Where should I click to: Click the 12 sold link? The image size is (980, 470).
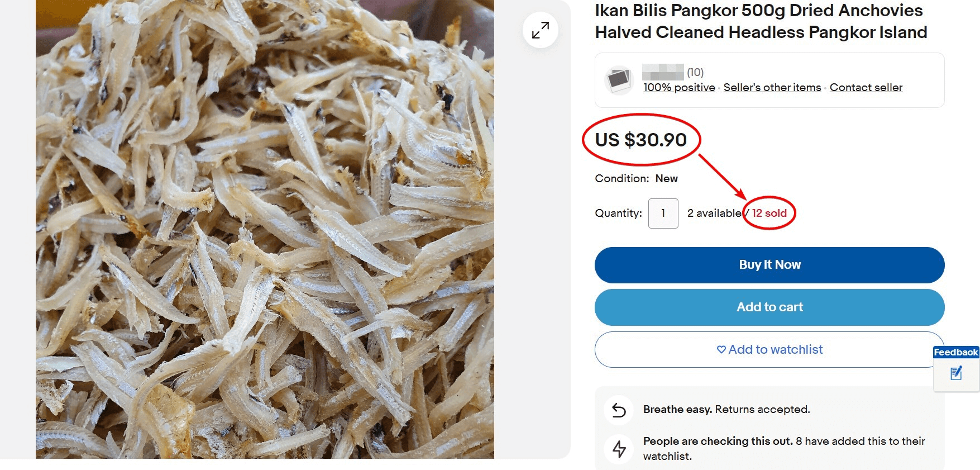point(769,213)
